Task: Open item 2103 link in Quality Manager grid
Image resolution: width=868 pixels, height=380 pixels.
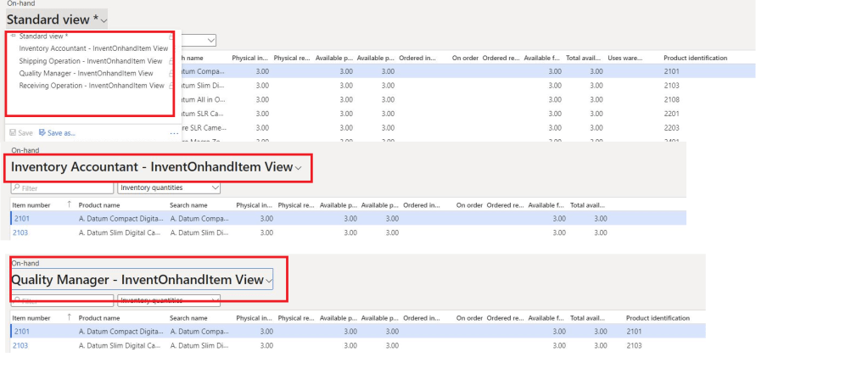Action: (x=22, y=346)
